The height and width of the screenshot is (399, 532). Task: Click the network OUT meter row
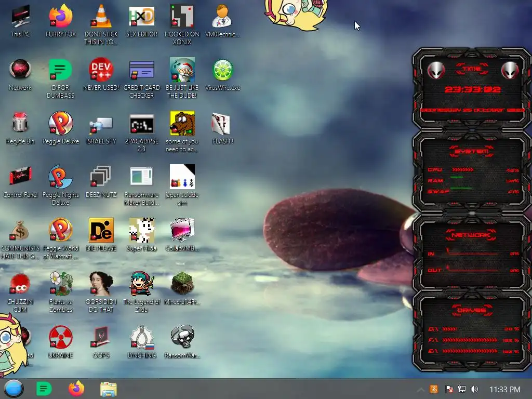pyautogui.click(x=473, y=270)
